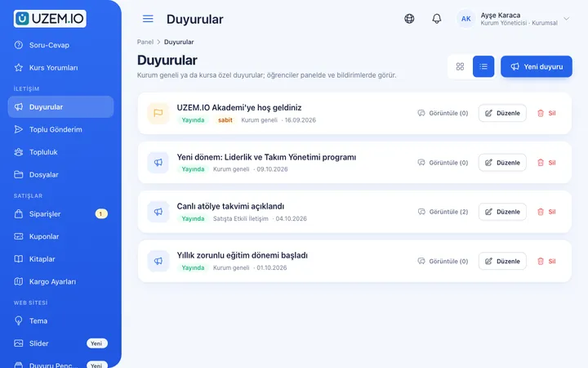Expand the Ayşe Karaca profile chevron

(566, 18)
